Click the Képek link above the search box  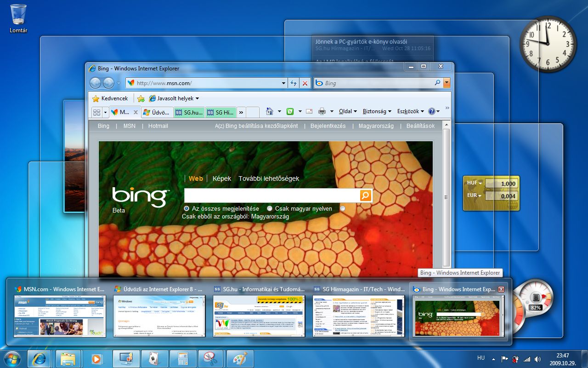[222, 178]
